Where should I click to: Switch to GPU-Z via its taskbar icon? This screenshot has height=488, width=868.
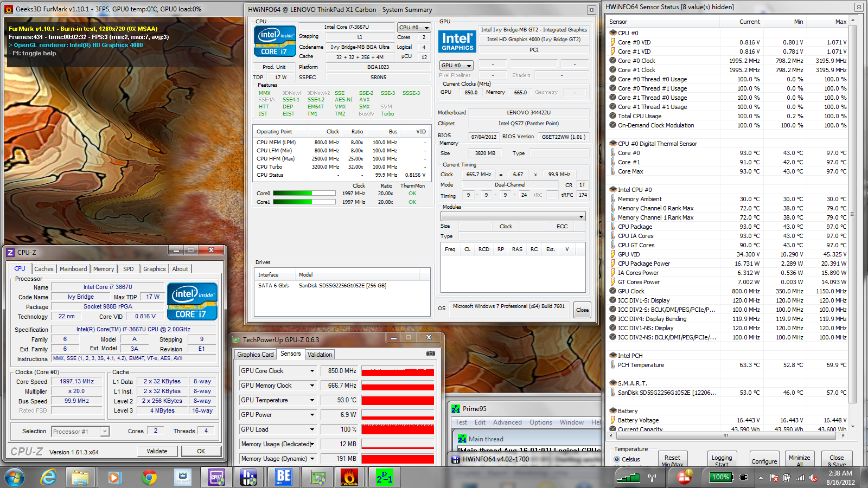tap(317, 477)
